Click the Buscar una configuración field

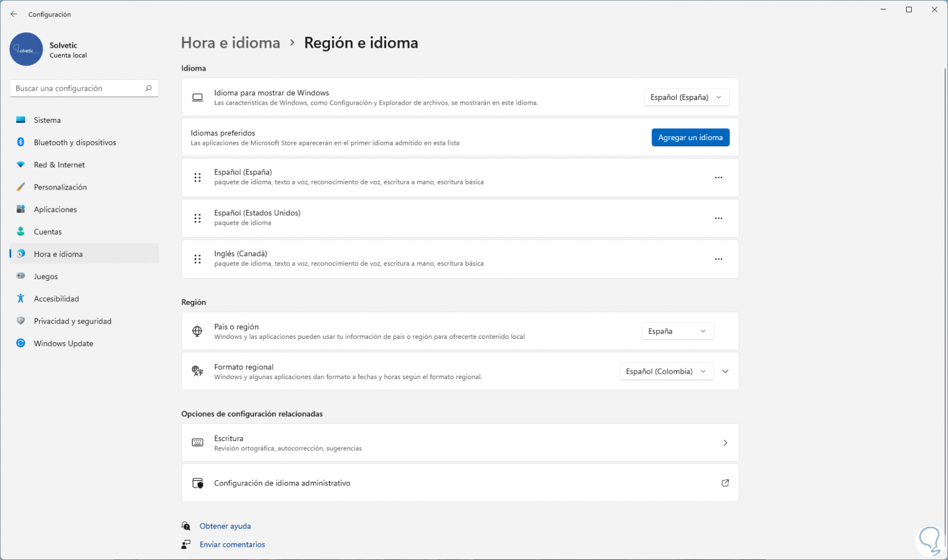[x=78, y=88]
